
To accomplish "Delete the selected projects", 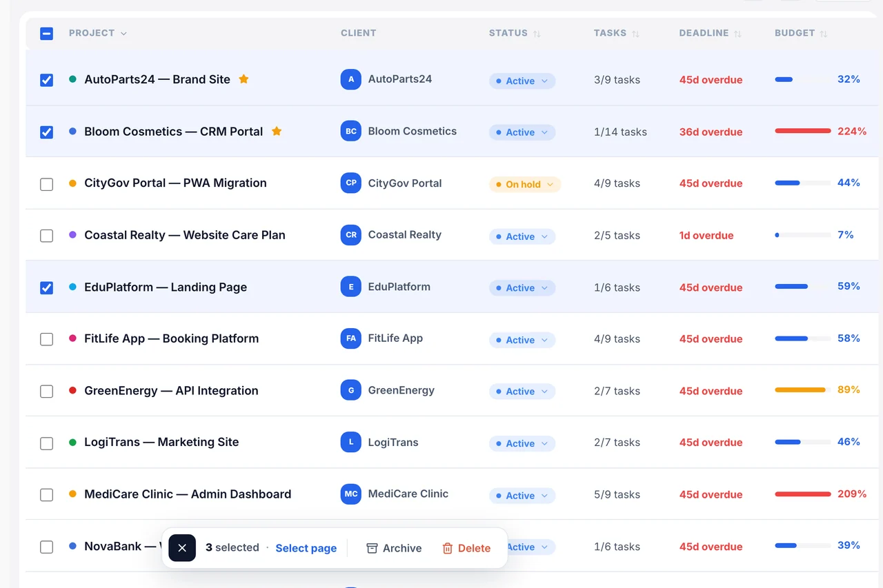I will 466,548.
